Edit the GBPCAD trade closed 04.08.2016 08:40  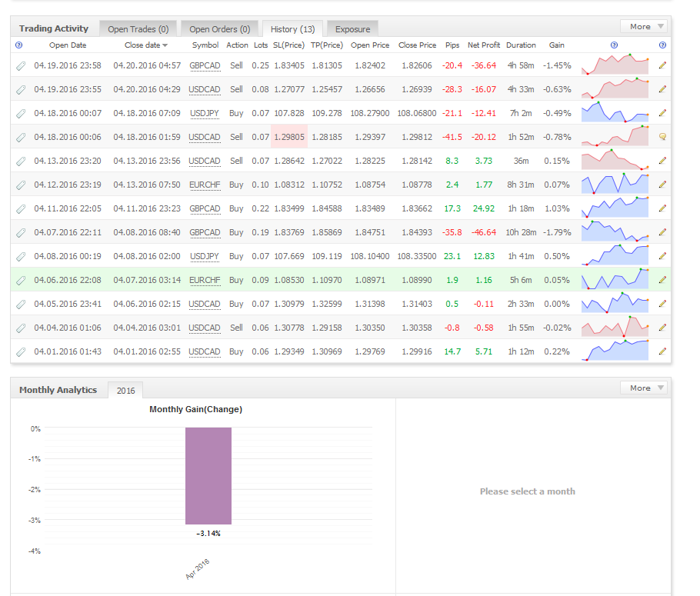[x=662, y=232]
